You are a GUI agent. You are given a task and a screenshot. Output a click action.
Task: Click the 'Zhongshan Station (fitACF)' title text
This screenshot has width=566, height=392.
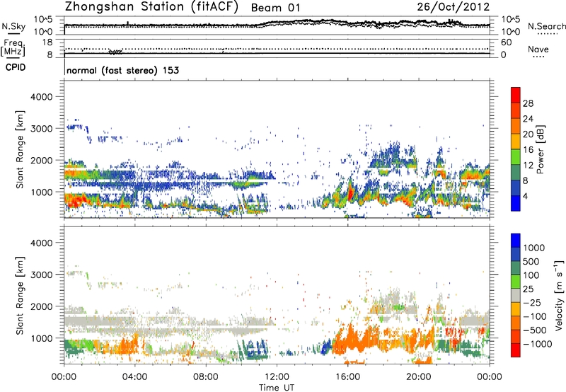click(x=151, y=7)
